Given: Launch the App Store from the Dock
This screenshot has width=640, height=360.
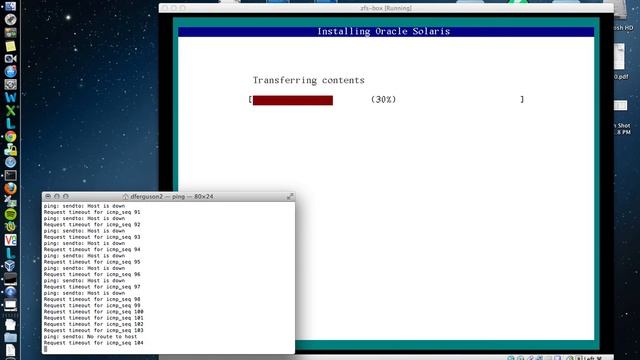Looking at the screenshot, I should tap(11, 71).
